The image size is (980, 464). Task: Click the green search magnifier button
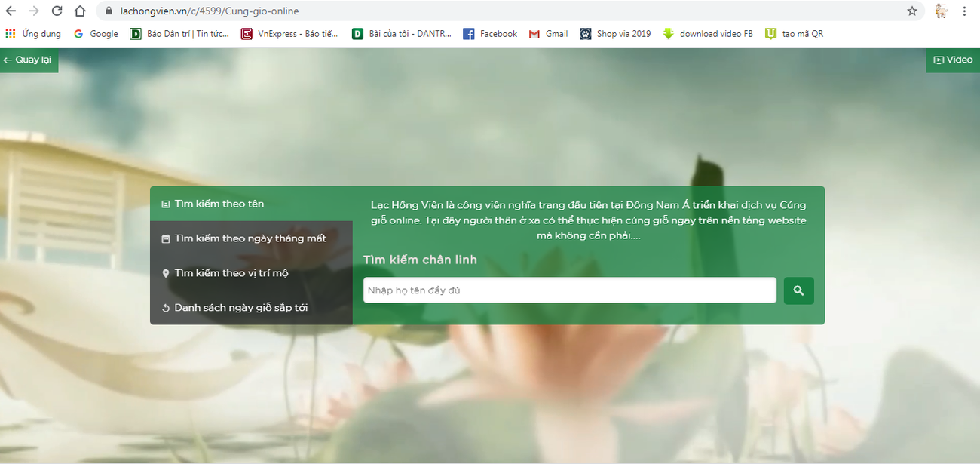(x=799, y=290)
